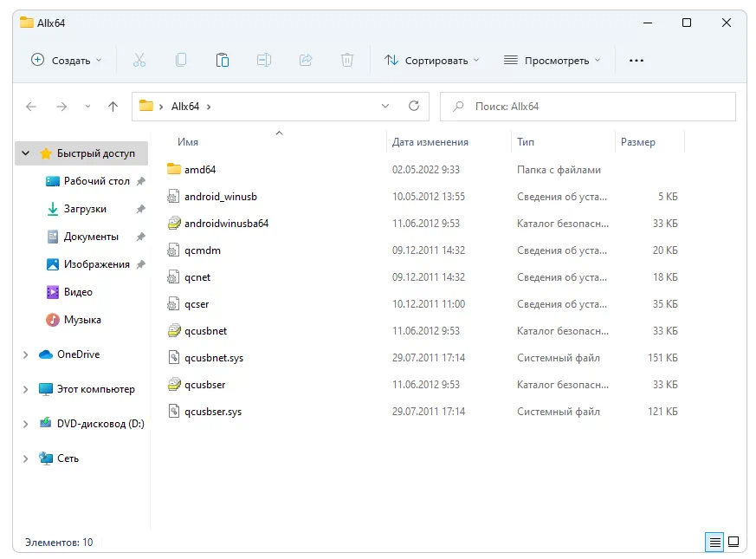Open the Просмотреть view menu
Image resolution: width=756 pixels, height=559 pixels.
(x=552, y=61)
